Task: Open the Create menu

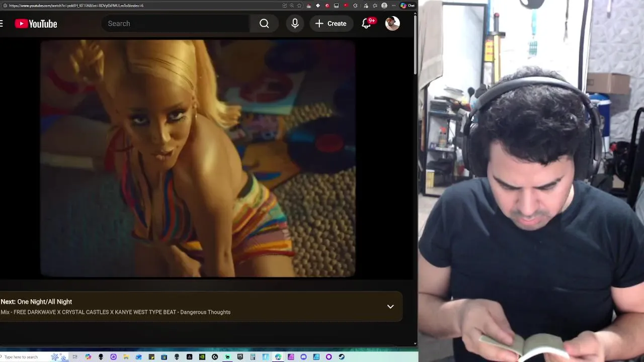Action: pos(331,24)
